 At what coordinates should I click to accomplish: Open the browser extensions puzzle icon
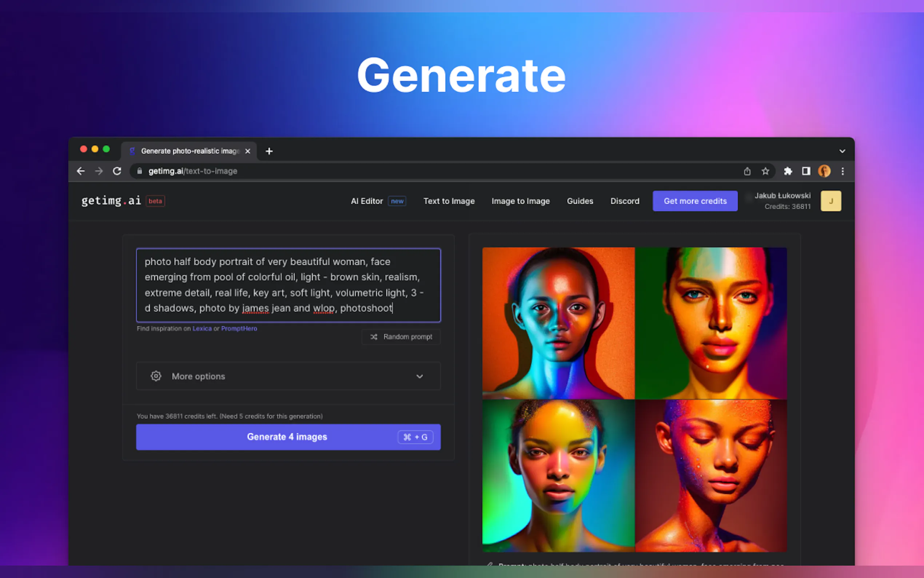tap(788, 171)
